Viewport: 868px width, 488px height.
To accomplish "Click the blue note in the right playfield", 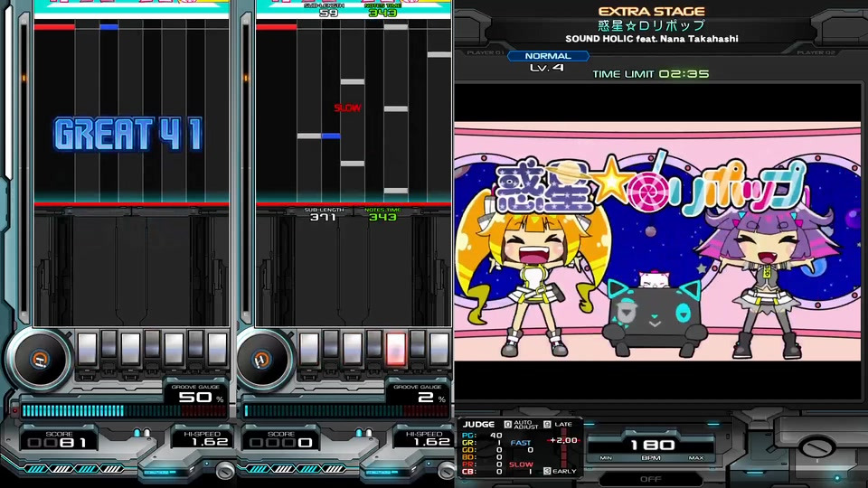I will tap(331, 136).
